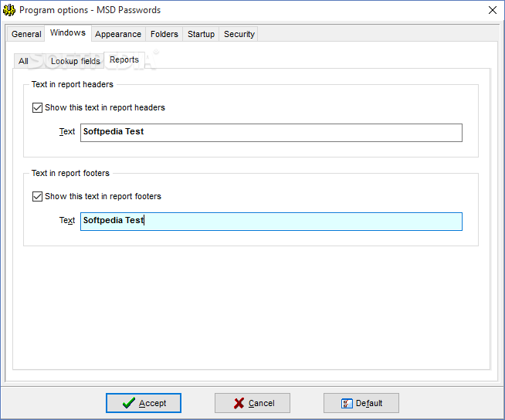Close the Program options dialog
The image size is (505, 420).
493,10
